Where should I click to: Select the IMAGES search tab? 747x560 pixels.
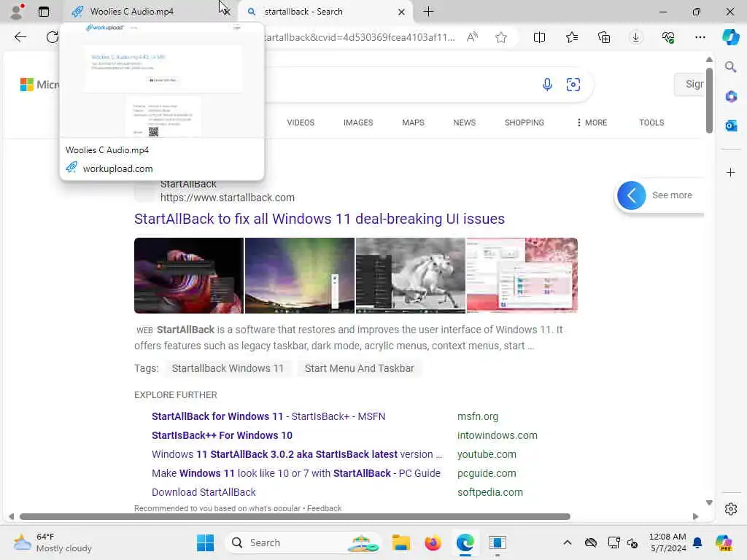click(x=358, y=122)
